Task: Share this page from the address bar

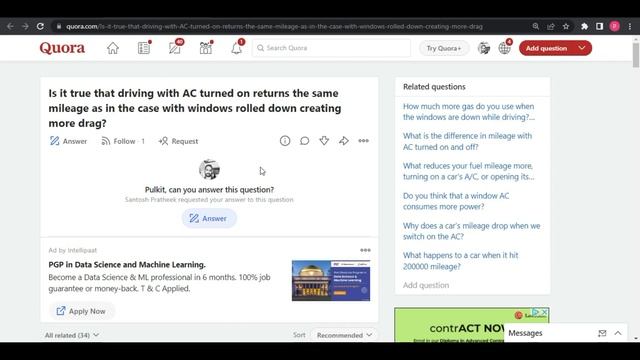Action: 551,27
